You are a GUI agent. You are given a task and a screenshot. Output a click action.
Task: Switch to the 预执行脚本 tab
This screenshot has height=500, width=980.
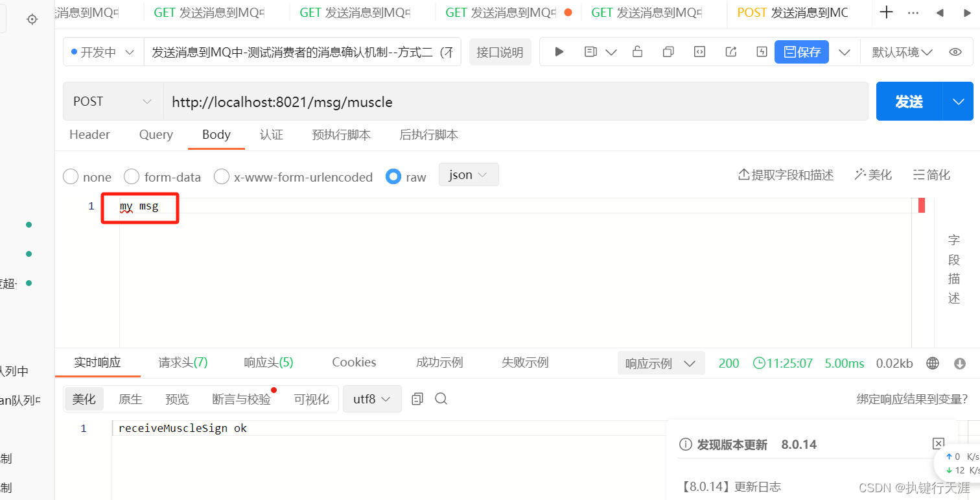pyautogui.click(x=342, y=134)
